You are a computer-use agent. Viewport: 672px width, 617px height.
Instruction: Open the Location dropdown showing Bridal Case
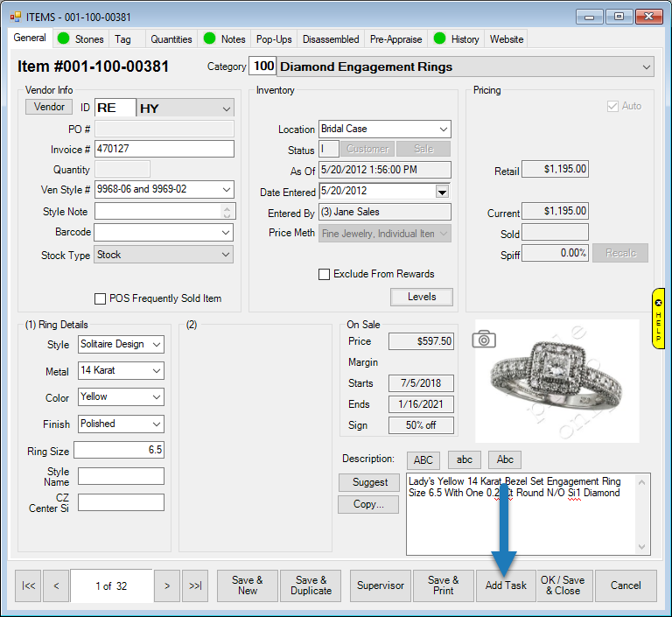[442, 129]
